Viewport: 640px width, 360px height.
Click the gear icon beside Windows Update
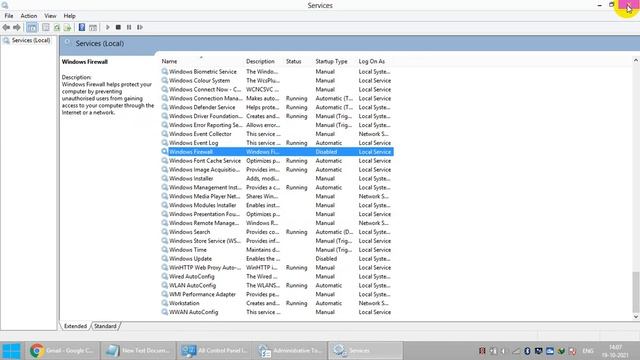click(164, 259)
